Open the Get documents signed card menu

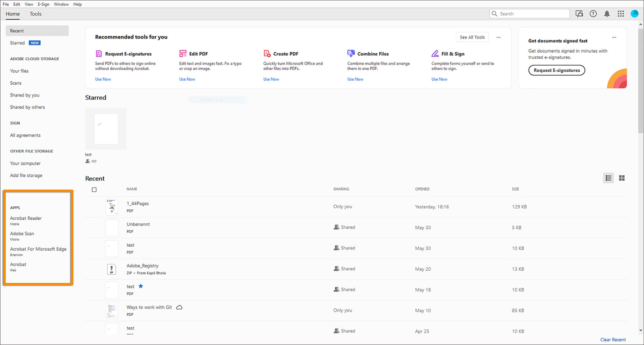[614, 38]
